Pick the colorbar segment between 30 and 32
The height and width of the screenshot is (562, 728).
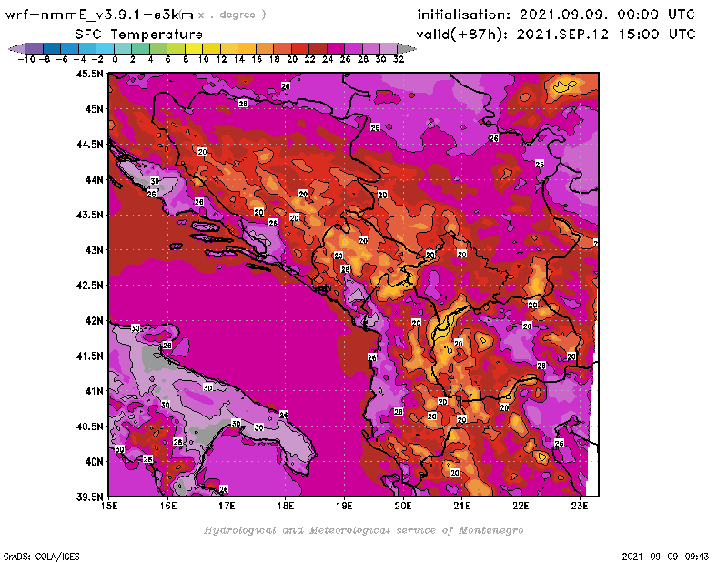389,48
